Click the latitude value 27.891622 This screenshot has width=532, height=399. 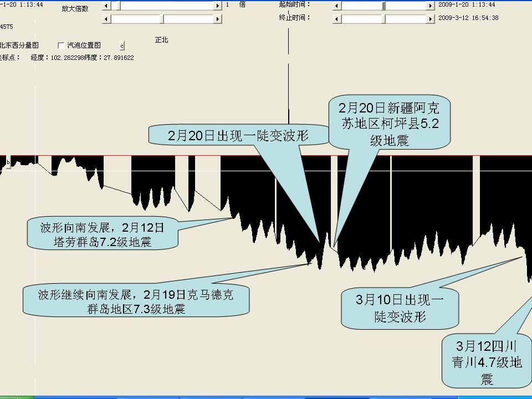pyautogui.click(x=119, y=58)
